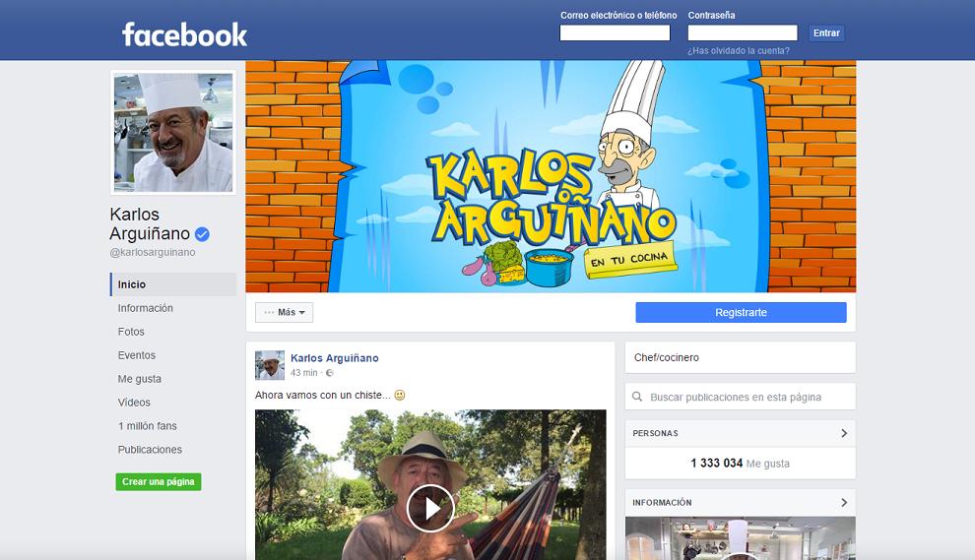
Task: Select Inicio in the sidebar
Action: click(x=132, y=284)
